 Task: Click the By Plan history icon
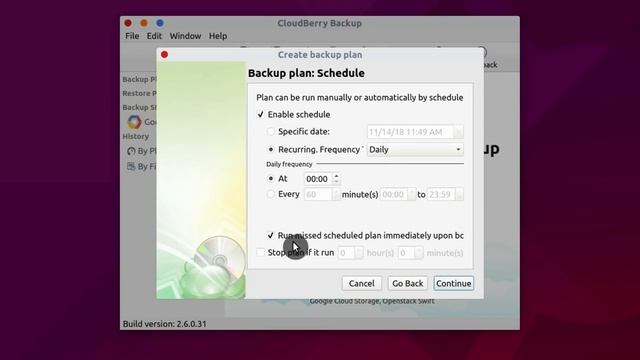[x=131, y=151]
